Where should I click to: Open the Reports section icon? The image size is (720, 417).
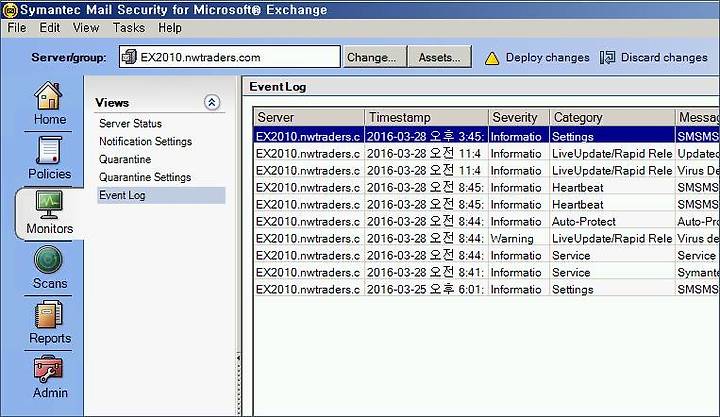[48, 314]
